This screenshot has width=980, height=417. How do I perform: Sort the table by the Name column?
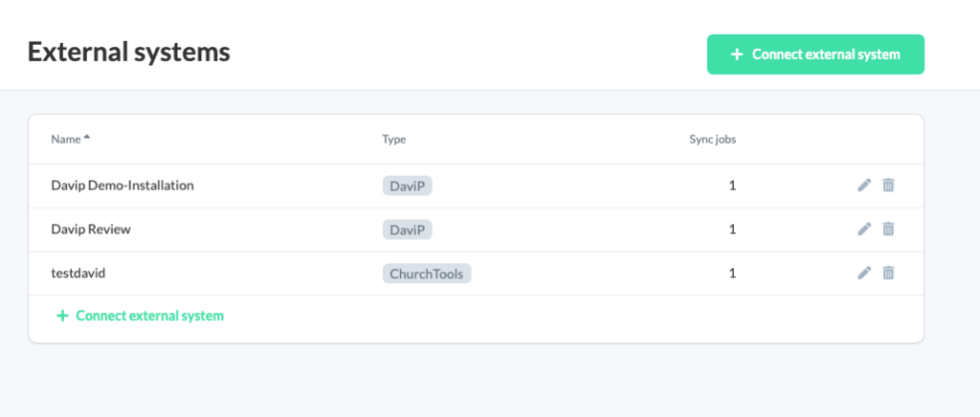click(66, 140)
